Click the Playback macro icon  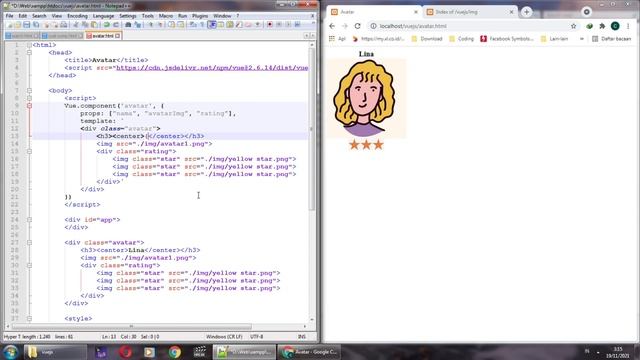[288, 25]
